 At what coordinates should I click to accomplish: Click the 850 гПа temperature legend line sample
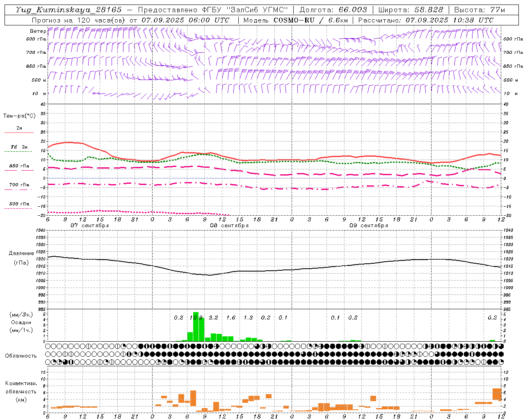(19, 170)
